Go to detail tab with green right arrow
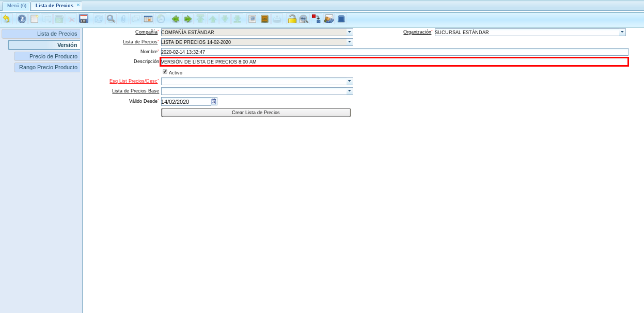The width and height of the screenshot is (644, 313). pos(188,19)
